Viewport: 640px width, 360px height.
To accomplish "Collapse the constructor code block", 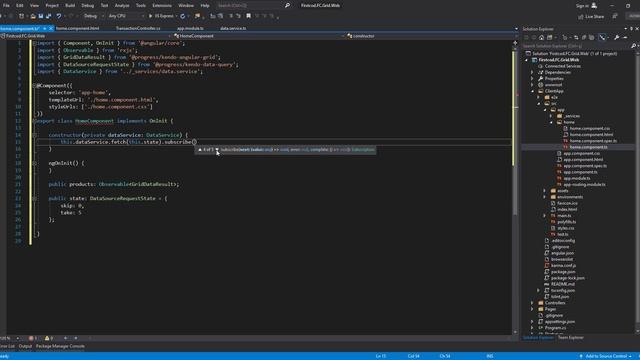I will 34,135.
